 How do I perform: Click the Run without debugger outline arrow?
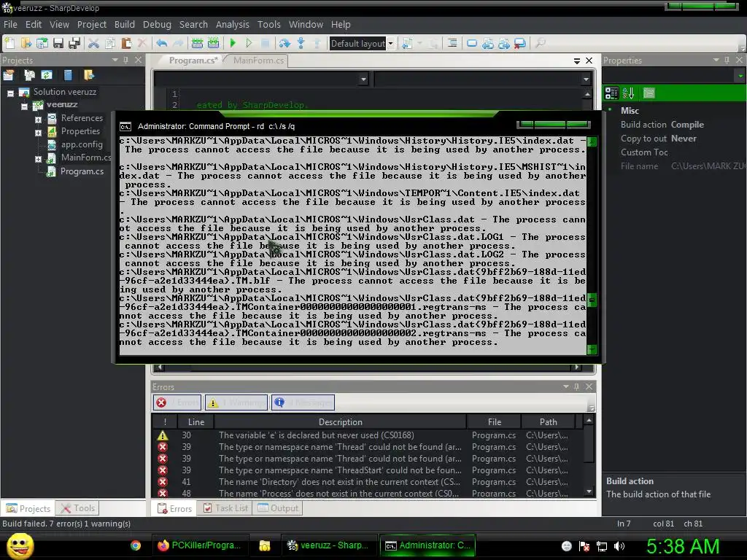click(x=249, y=43)
